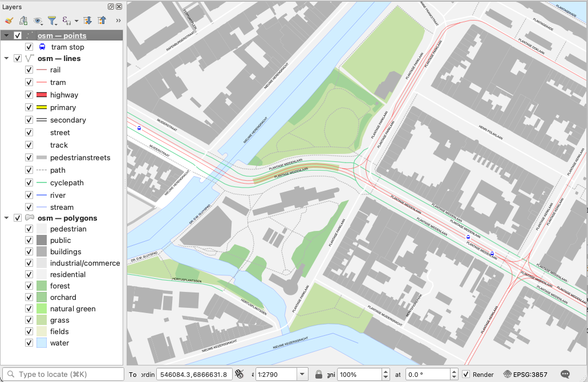Disable the Render checkbox
This screenshot has height=382, width=588.
(467, 375)
